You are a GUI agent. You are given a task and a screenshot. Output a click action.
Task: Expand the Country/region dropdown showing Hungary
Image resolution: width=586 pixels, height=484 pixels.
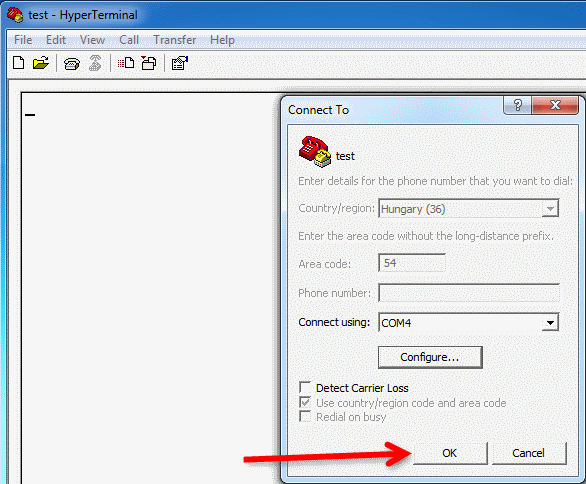coord(550,209)
